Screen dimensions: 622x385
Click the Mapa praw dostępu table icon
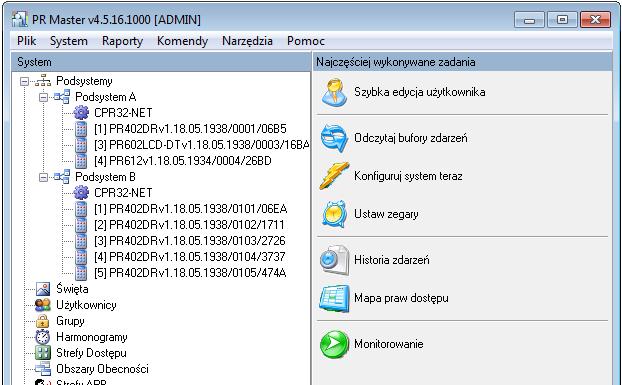334,298
